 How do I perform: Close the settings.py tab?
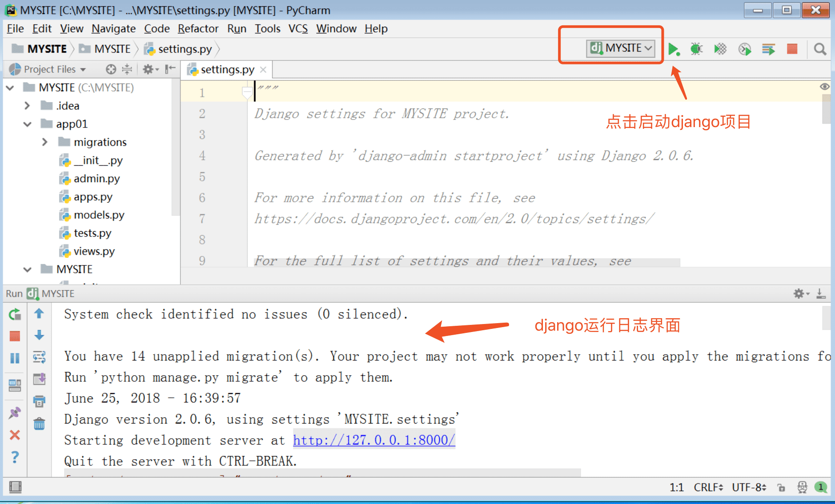[x=263, y=70]
